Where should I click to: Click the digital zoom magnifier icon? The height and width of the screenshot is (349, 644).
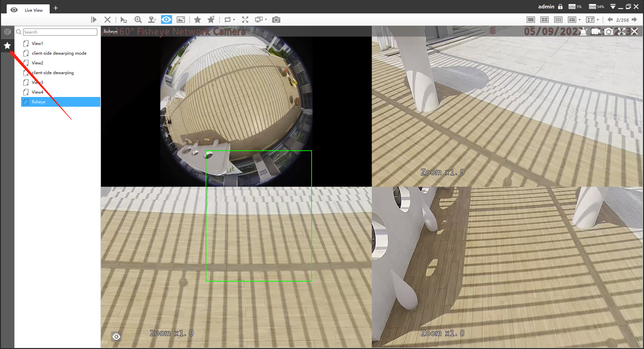pyautogui.click(x=138, y=20)
